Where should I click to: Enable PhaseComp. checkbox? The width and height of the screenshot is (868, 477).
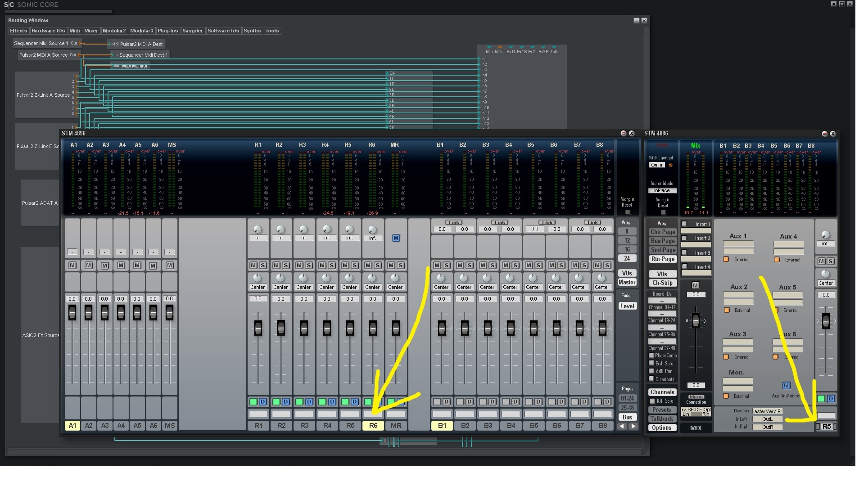(651, 355)
